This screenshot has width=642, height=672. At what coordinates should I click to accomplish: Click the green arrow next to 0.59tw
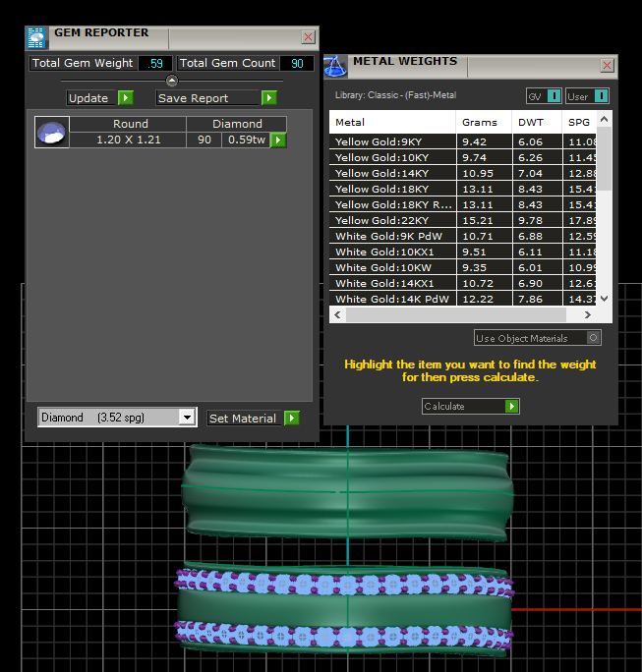(278, 140)
